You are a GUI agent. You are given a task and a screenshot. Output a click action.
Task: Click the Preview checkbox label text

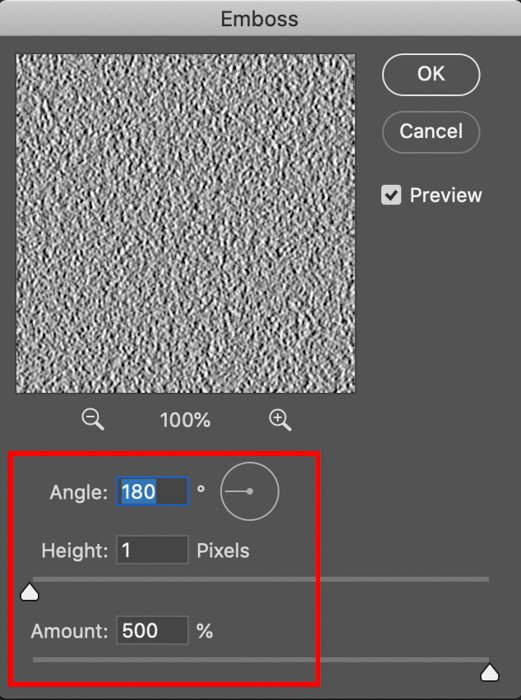coord(446,195)
